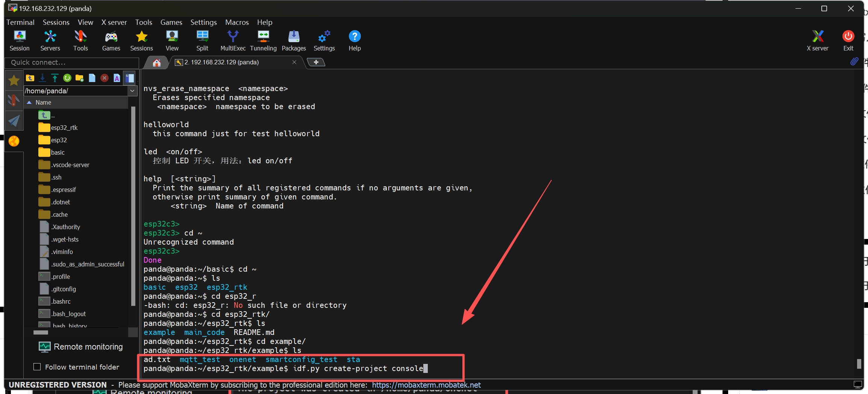Click the SFTP upload arrow icon
Image resolution: width=868 pixels, height=394 pixels.
pyautogui.click(x=55, y=78)
